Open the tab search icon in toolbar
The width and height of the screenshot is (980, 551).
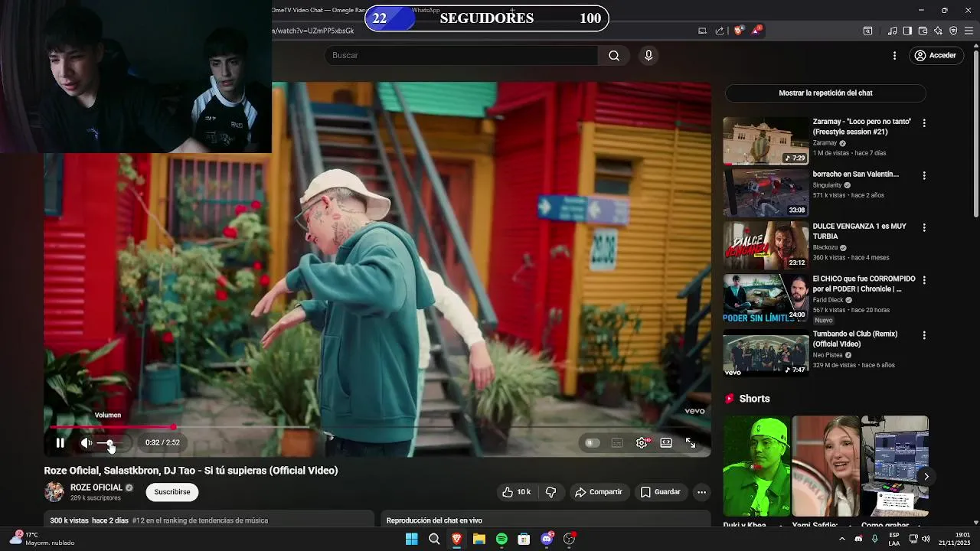tap(867, 31)
